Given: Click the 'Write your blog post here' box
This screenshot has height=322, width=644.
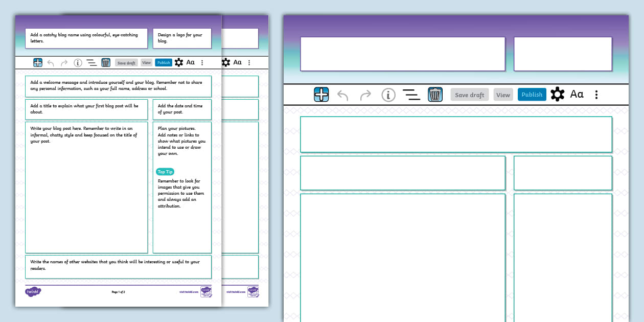Looking at the screenshot, I should click(86, 187).
